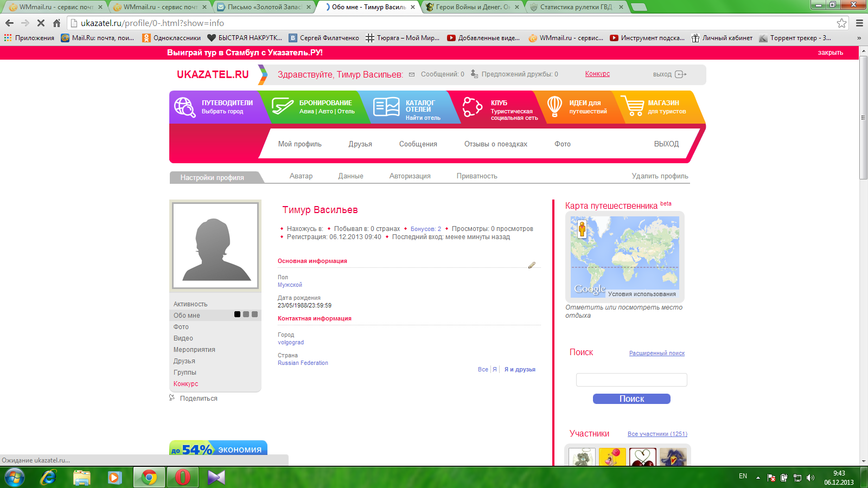Select the Аватар settings tab
The width and height of the screenshot is (868, 488).
click(x=301, y=176)
